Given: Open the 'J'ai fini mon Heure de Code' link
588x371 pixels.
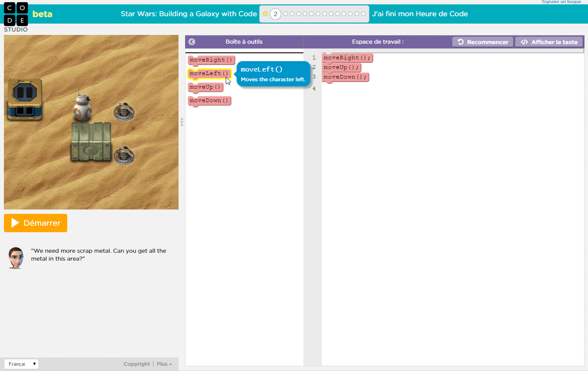Looking at the screenshot, I should [420, 14].
